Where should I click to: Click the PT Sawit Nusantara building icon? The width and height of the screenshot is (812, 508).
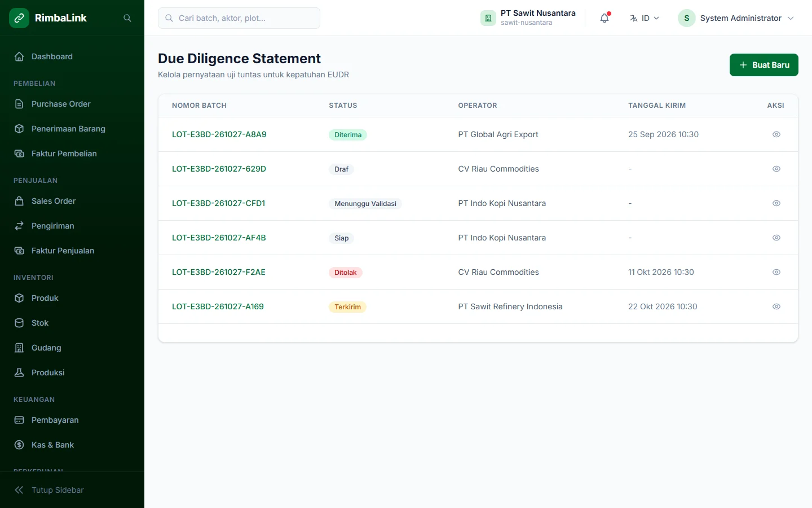click(x=488, y=18)
